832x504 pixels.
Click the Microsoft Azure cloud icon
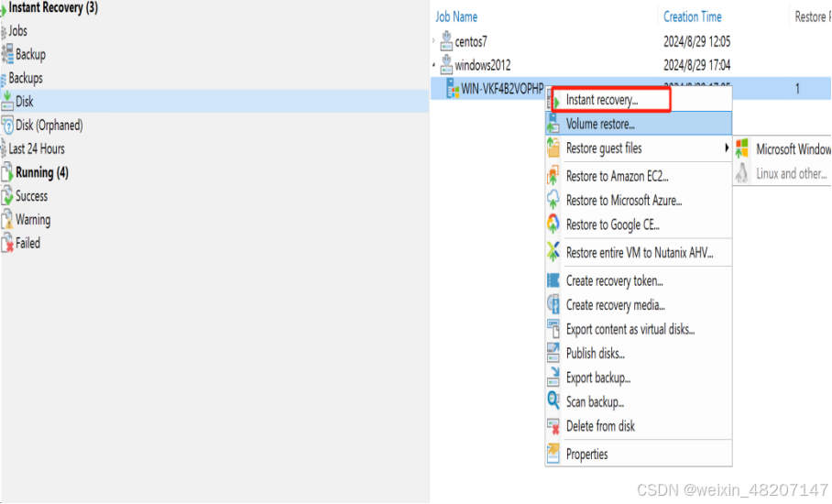pyautogui.click(x=553, y=200)
